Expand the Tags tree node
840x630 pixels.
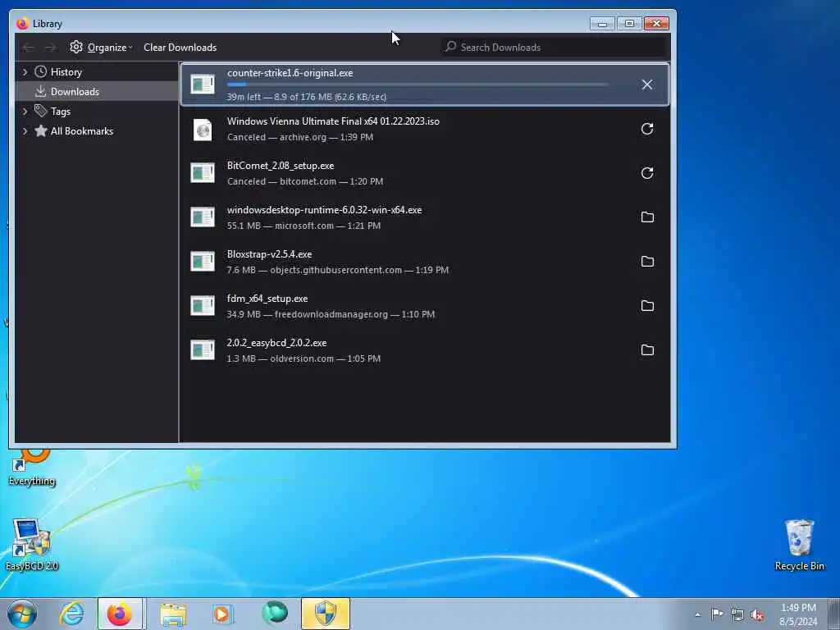(x=25, y=112)
